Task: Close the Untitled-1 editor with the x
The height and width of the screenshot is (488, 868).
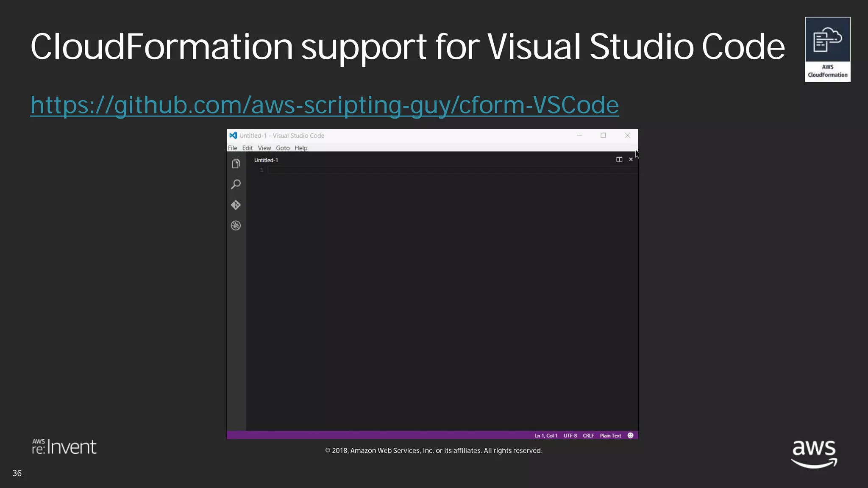Action: pyautogui.click(x=631, y=159)
